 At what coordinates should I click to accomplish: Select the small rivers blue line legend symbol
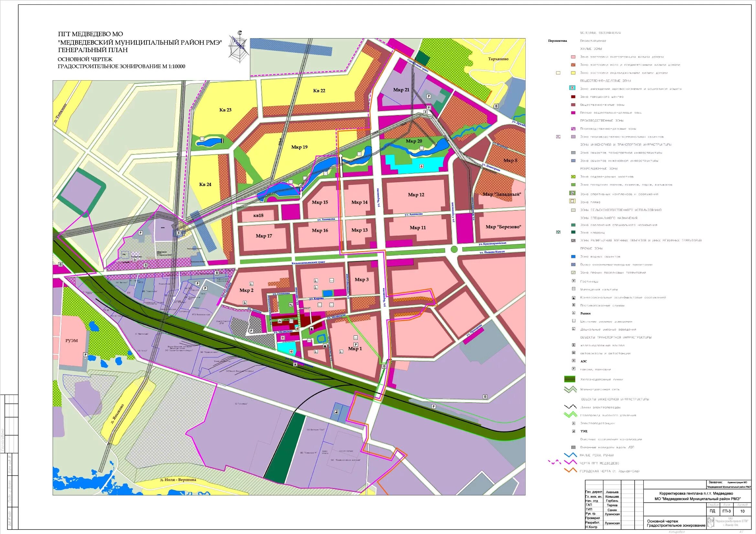tap(571, 455)
